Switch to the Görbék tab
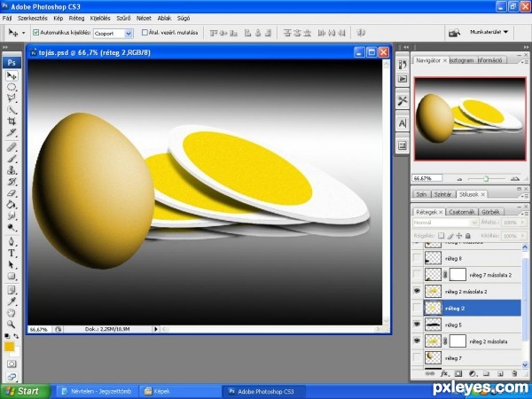 tap(490, 212)
